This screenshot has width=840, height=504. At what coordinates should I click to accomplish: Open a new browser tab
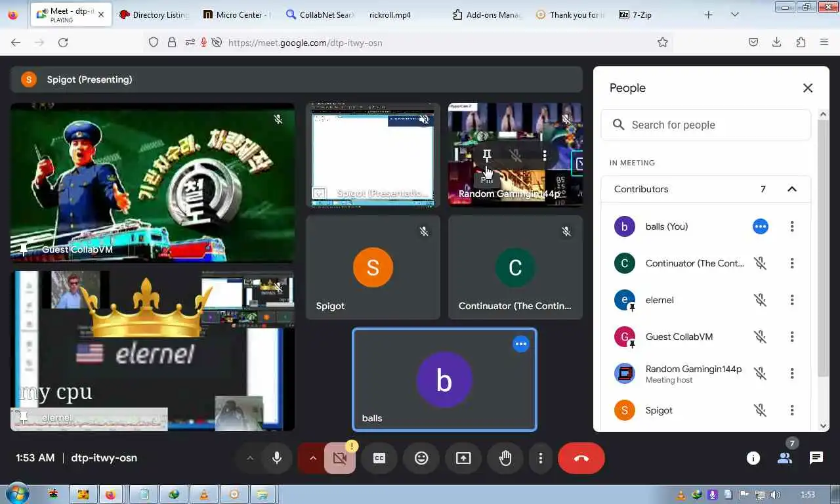708,14
